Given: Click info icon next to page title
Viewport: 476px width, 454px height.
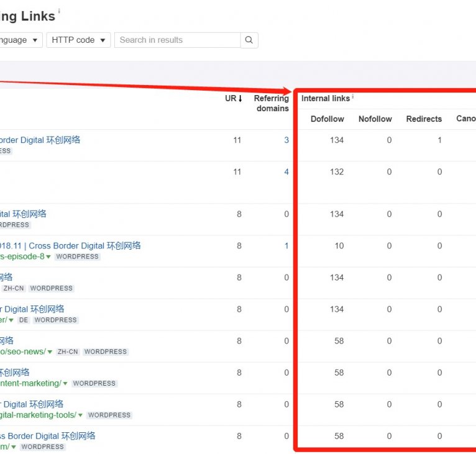Looking at the screenshot, I should pyautogui.click(x=60, y=11).
